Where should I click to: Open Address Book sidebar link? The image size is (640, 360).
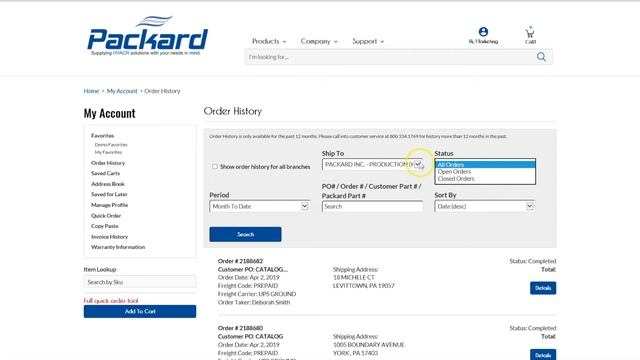click(108, 184)
